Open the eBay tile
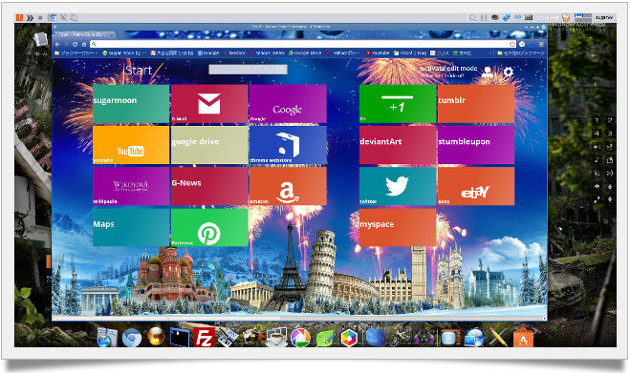The image size is (630, 373). (x=476, y=186)
